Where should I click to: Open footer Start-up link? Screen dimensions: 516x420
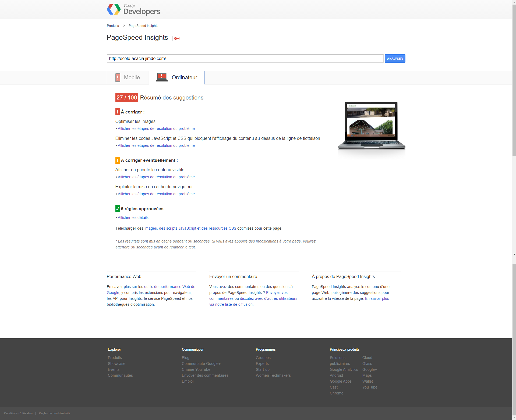(263, 369)
